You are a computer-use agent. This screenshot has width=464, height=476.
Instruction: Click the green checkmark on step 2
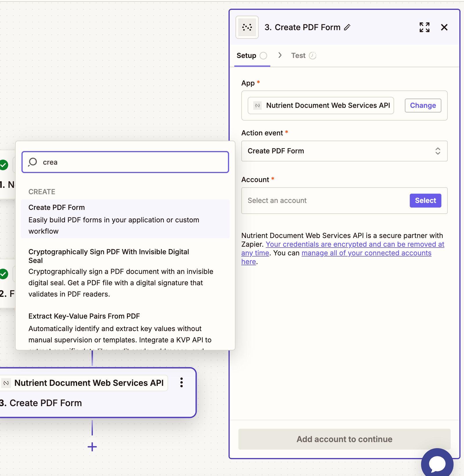point(4,274)
